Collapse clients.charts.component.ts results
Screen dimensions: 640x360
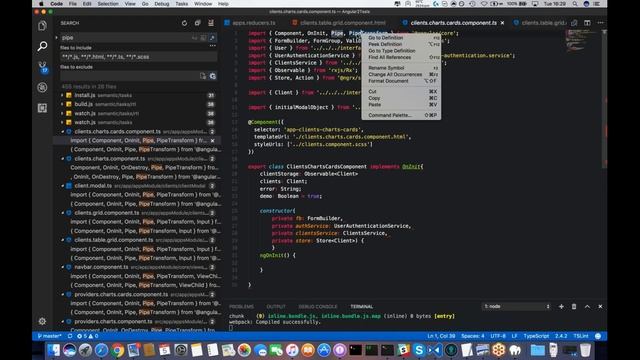pos(62,158)
